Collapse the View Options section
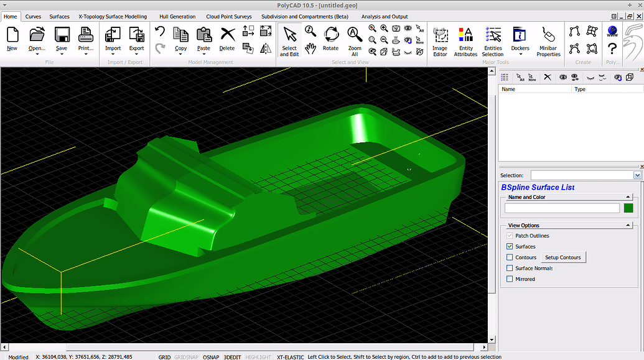 click(628, 225)
